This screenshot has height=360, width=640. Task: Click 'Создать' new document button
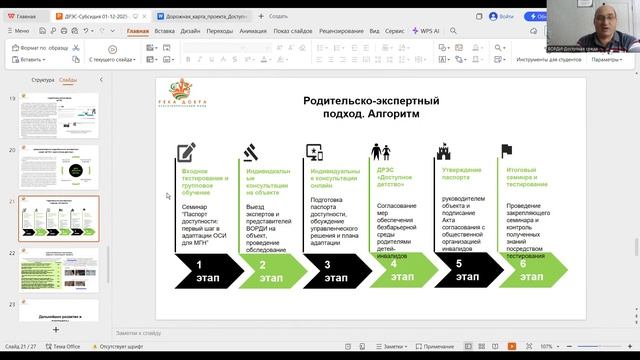coord(273,16)
